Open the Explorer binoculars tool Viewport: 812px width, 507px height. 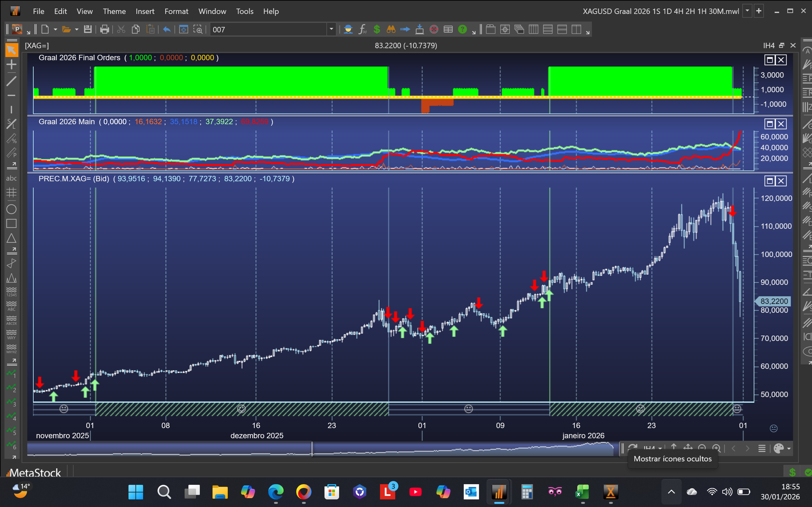391,29
